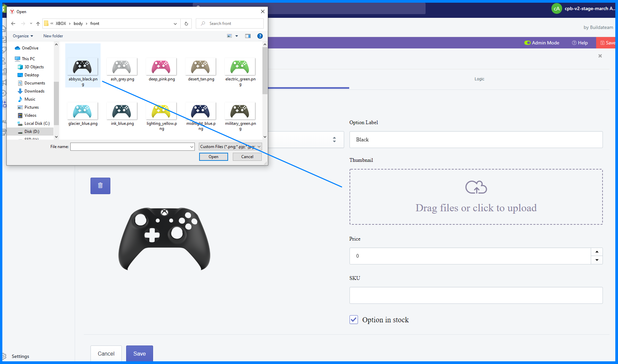Go up one folder level
This screenshot has height=364, width=618.
38,24
